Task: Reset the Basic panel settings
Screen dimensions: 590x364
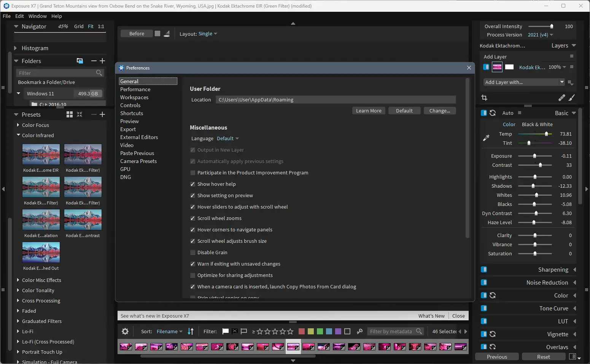Action: point(493,113)
